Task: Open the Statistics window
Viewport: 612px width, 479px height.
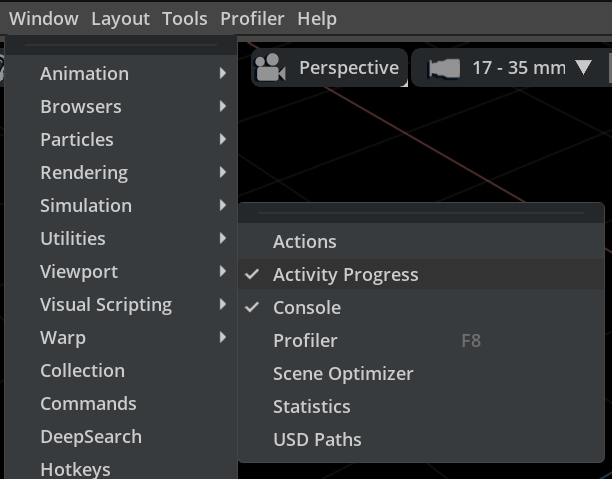Action: click(x=312, y=407)
